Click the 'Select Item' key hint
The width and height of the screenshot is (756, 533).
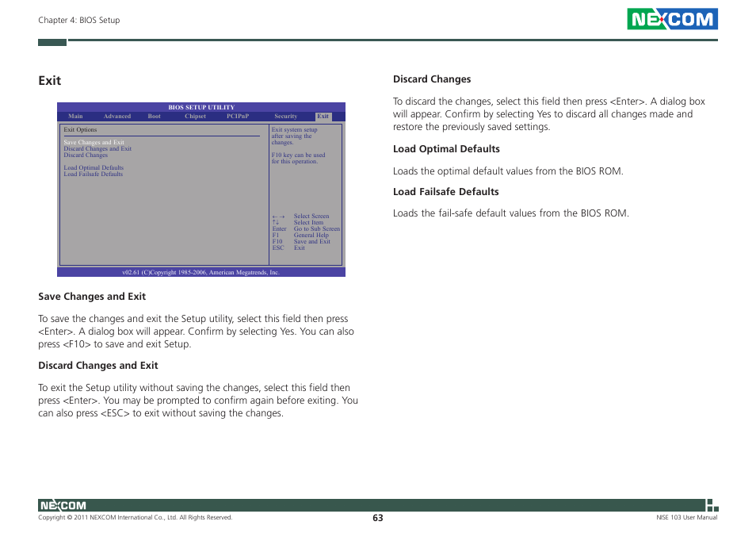pos(308,222)
